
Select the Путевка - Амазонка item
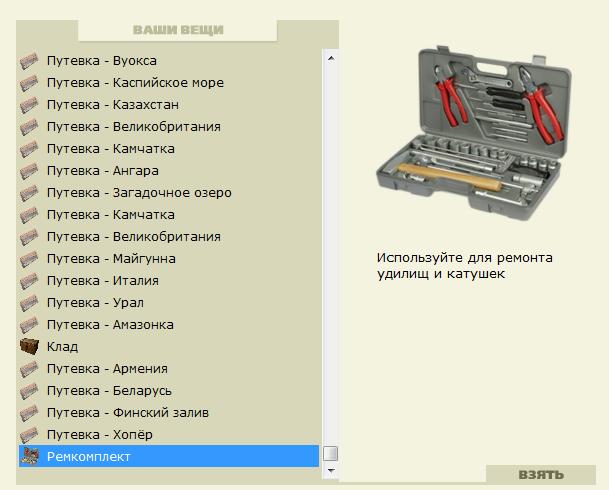pos(169,325)
